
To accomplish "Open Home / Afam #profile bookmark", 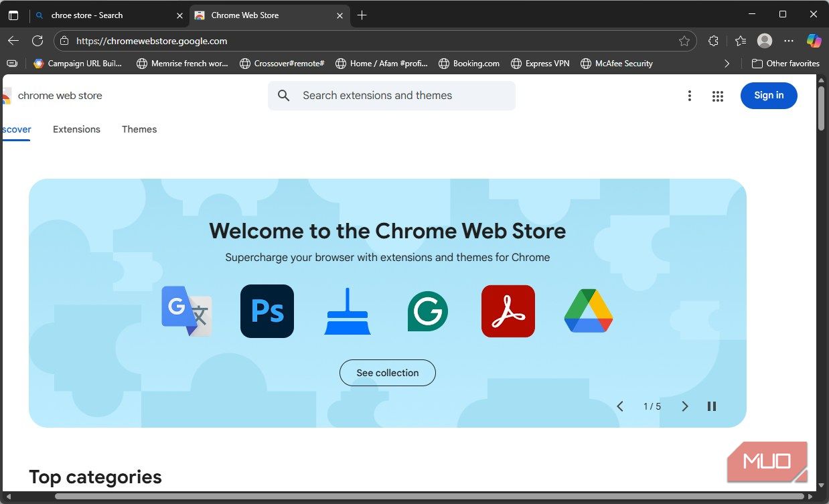I will (x=382, y=64).
